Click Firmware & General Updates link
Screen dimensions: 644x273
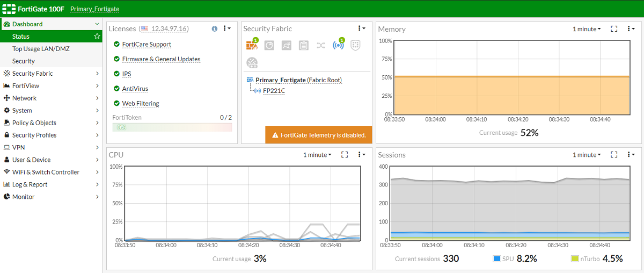pos(161,59)
